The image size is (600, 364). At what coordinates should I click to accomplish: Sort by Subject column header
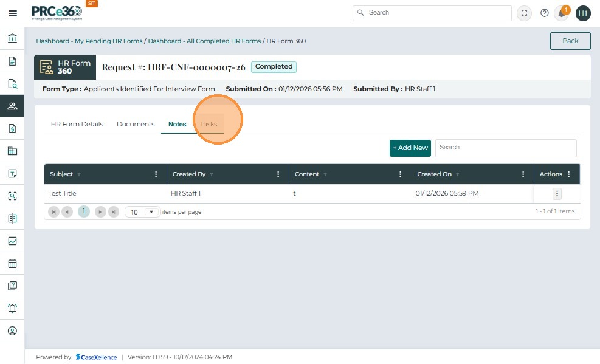click(61, 174)
